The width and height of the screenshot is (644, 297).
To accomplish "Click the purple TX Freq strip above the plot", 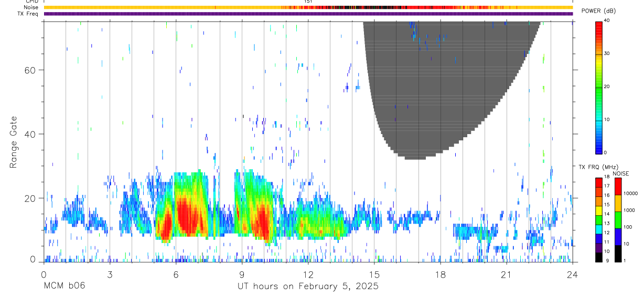I will (308, 14).
